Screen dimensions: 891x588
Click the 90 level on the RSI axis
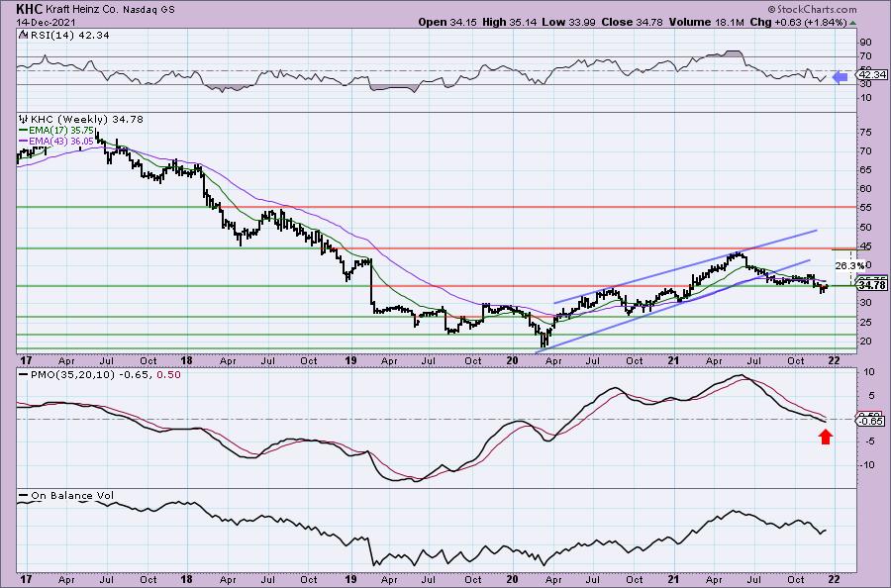tap(866, 43)
